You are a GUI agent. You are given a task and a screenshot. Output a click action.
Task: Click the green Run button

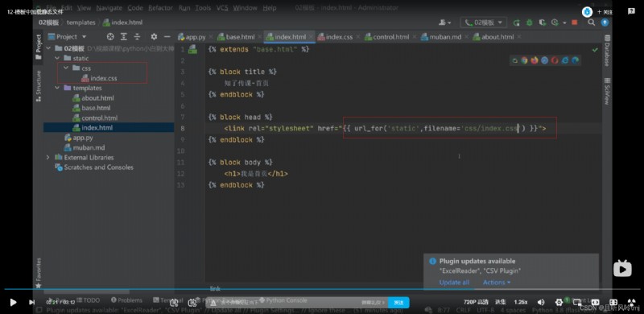(x=516, y=23)
